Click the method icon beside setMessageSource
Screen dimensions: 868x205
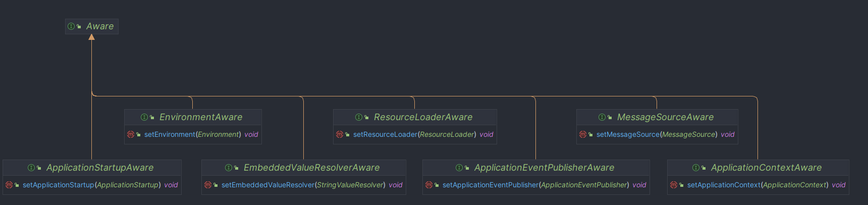pyautogui.click(x=583, y=134)
